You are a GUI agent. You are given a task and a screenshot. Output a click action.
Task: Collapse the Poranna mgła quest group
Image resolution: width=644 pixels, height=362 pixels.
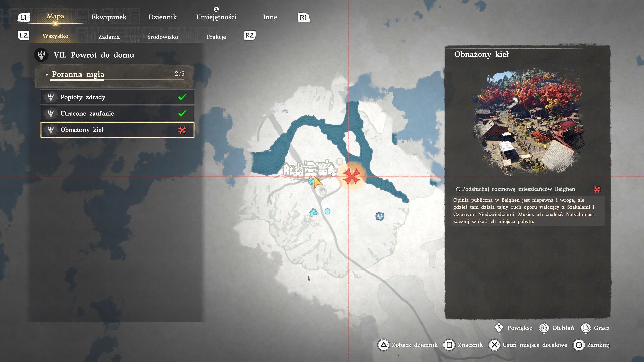47,75
